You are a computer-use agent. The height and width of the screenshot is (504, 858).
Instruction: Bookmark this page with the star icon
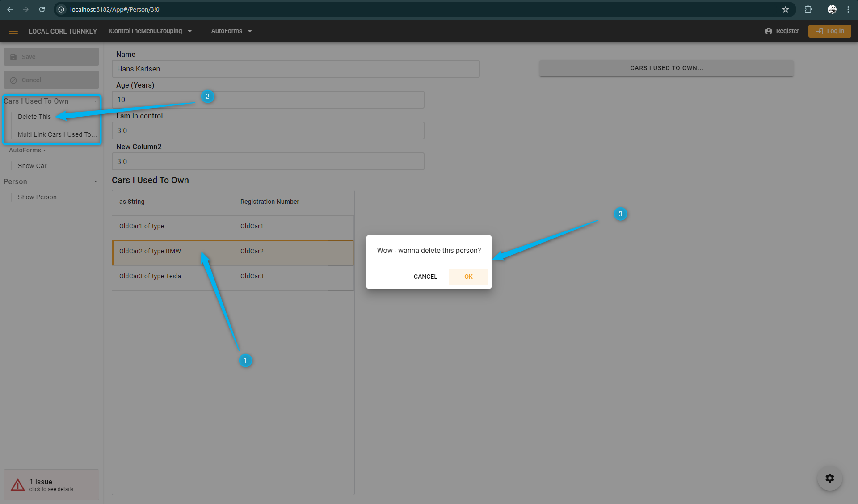coord(786,9)
